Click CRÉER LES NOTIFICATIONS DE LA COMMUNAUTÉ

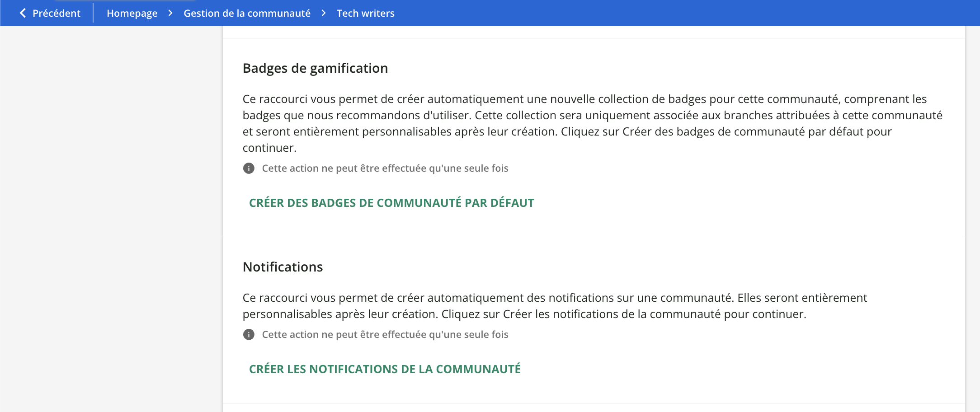(x=385, y=369)
